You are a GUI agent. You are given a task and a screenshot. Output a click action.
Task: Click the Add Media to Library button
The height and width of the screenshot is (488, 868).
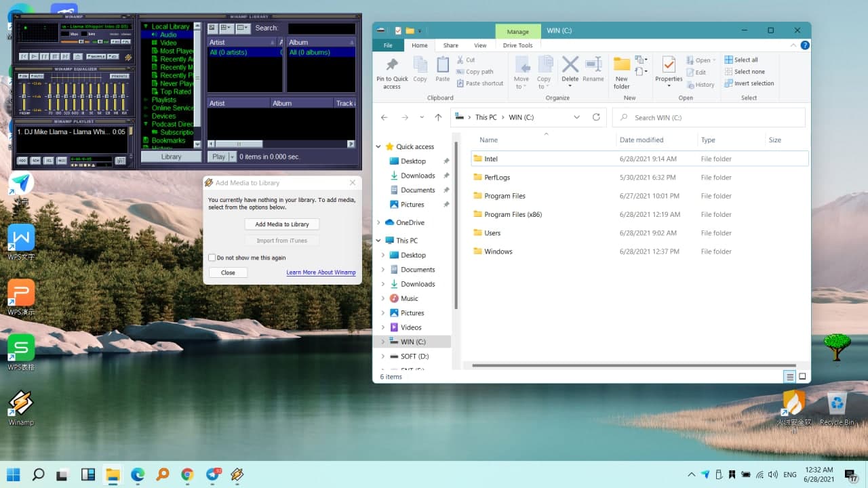point(281,224)
